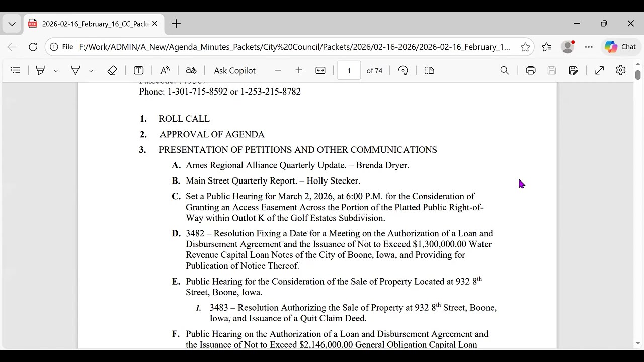Open PDF settings gear
644x362 pixels.
(621, 70)
